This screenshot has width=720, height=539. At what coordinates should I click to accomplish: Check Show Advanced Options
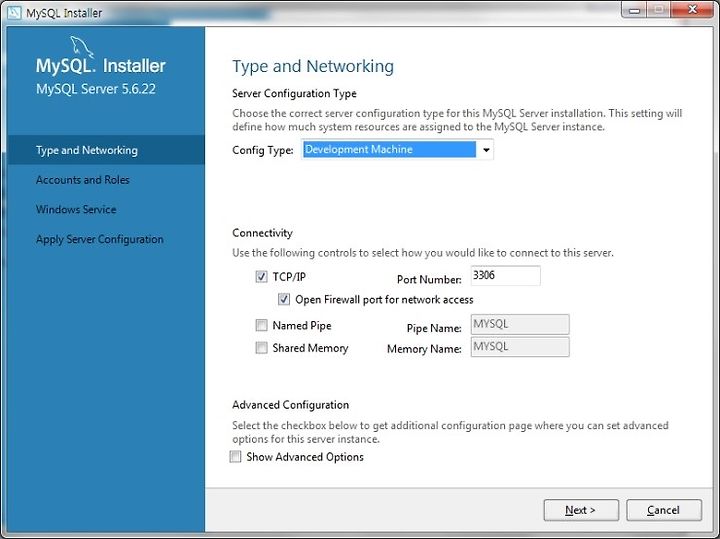click(235, 457)
